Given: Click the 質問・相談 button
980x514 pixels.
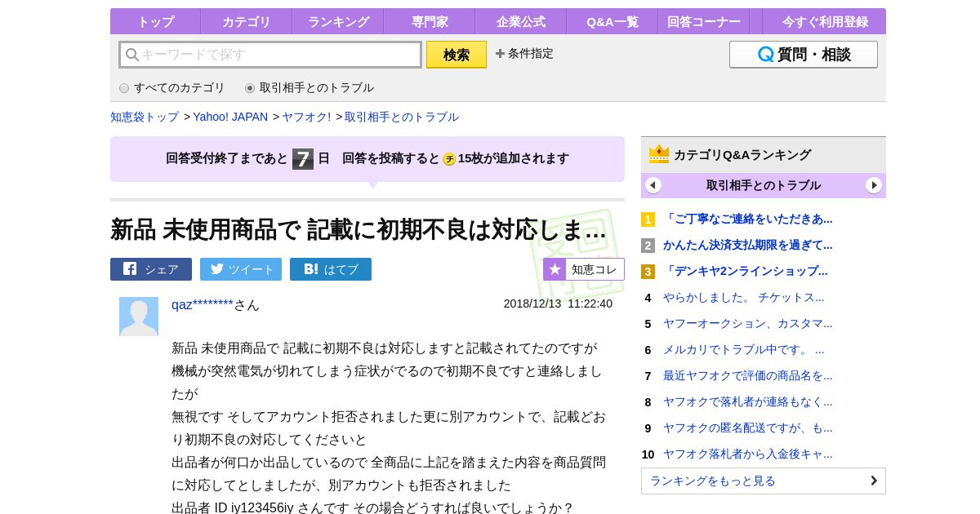Looking at the screenshot, I should pos(804,55).
